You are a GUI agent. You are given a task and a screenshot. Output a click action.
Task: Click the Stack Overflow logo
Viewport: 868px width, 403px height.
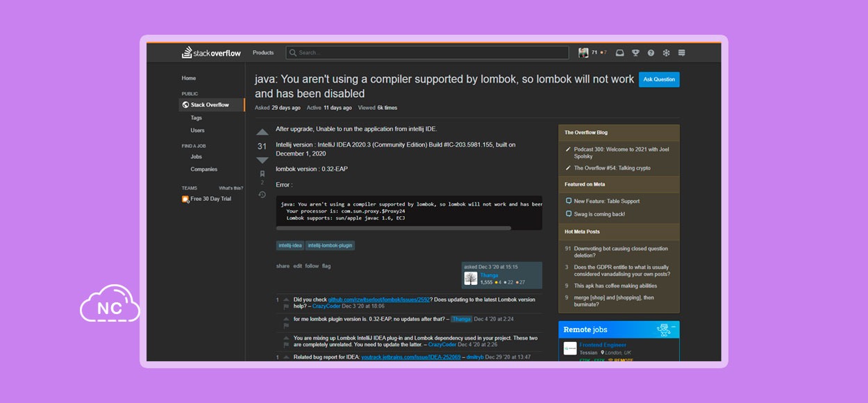(x=210, y=53)
